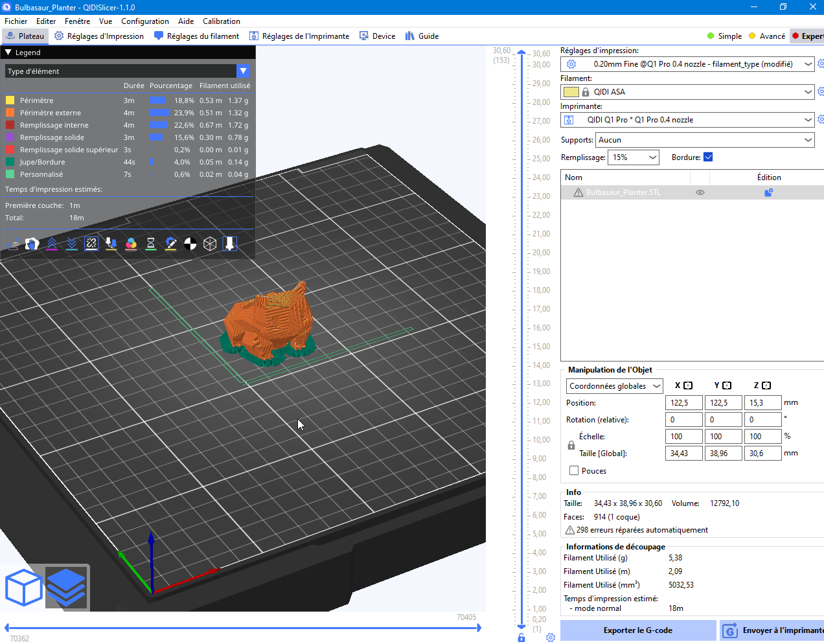Switch to 3D editor cube view
This screenshot has height=644, width=824.
pyautogui.click(x=23, y=587)
